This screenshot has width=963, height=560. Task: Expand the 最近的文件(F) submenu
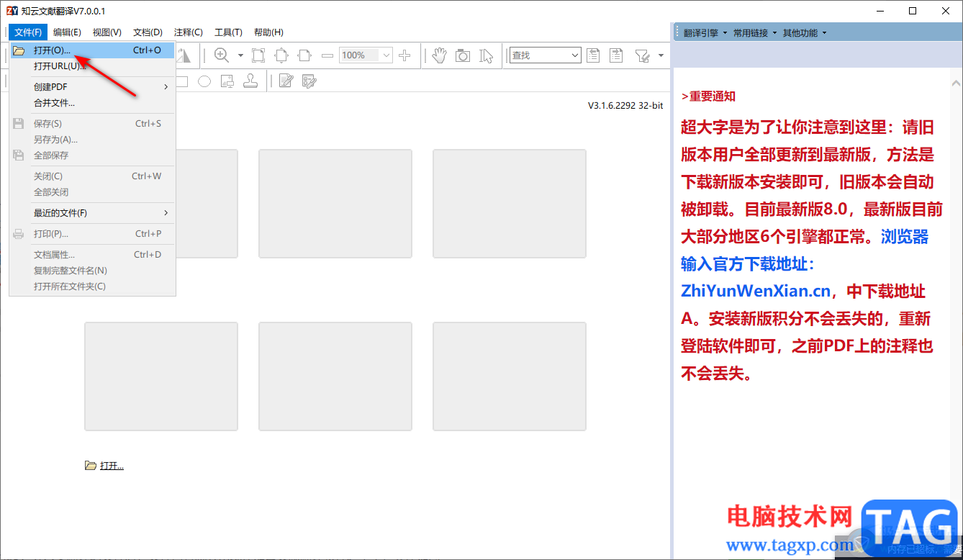pyautogui.click(x=92, y=213)
